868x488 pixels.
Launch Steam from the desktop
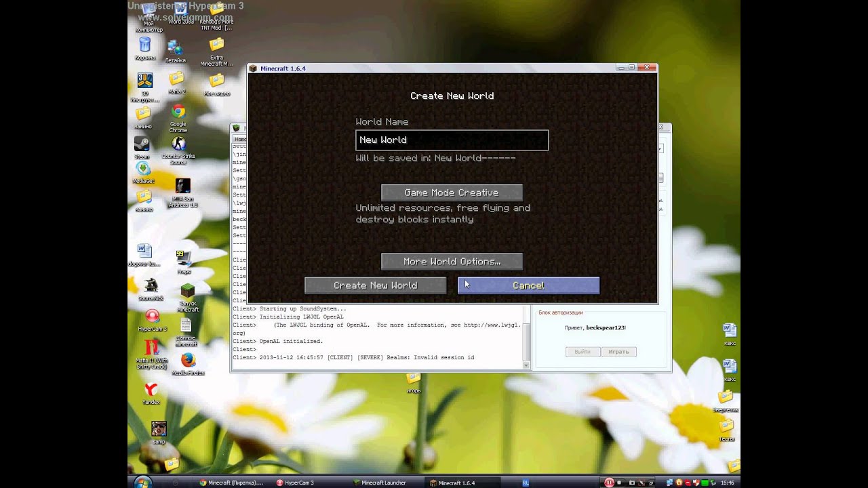point(142,148)
